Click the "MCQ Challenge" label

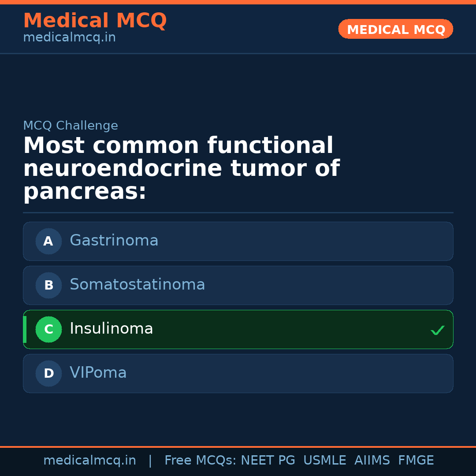point(71,126)
